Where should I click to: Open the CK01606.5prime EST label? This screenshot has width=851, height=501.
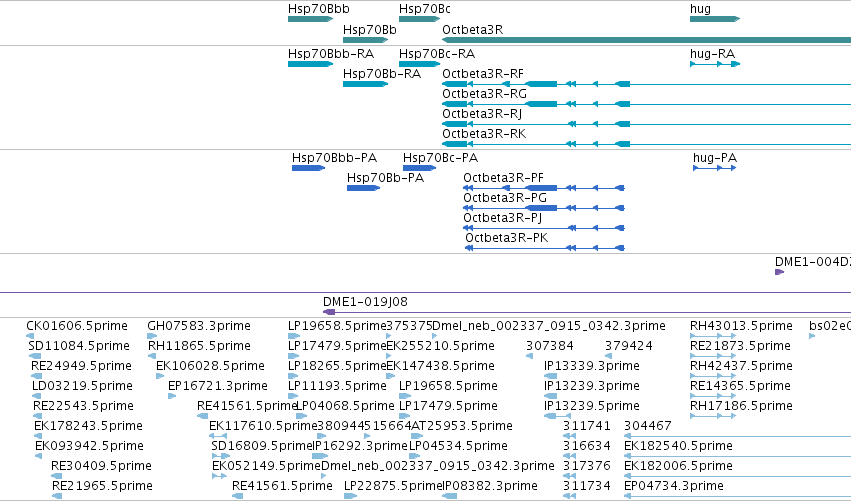point(77,326)
